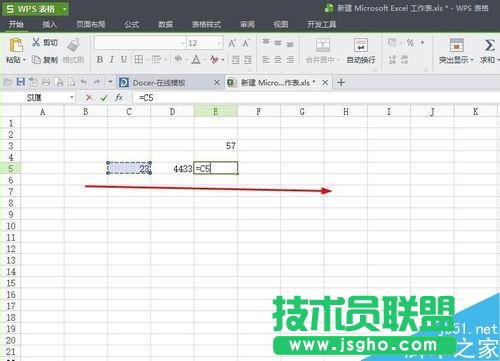Screen dimensions: 500x361
Task: Align text to middle vertically
Action: coord(278,43)
